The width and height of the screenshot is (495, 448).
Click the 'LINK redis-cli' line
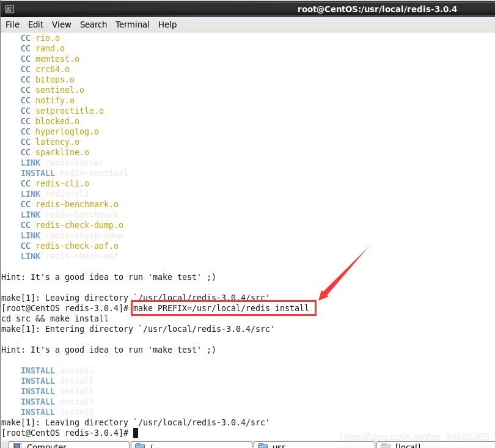[55, 194]
